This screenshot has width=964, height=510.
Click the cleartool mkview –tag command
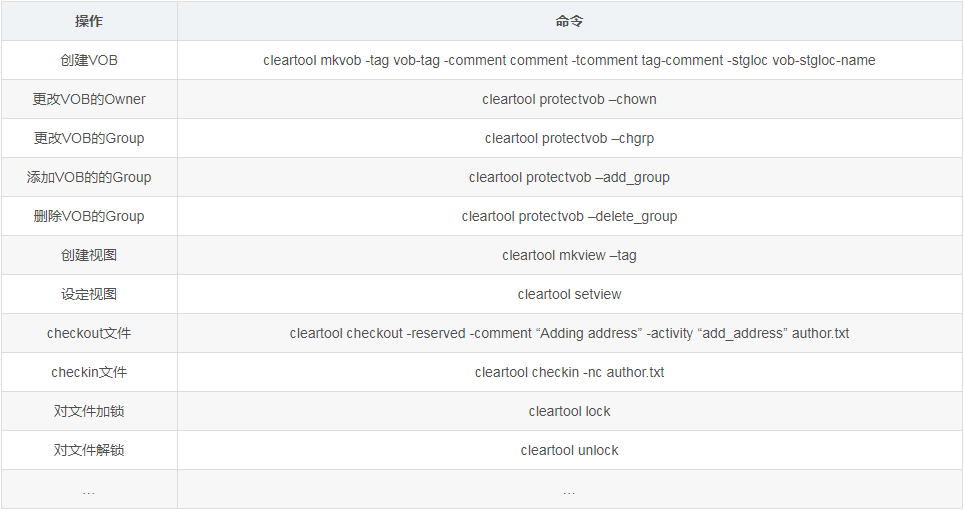click(x=569, y=255)
